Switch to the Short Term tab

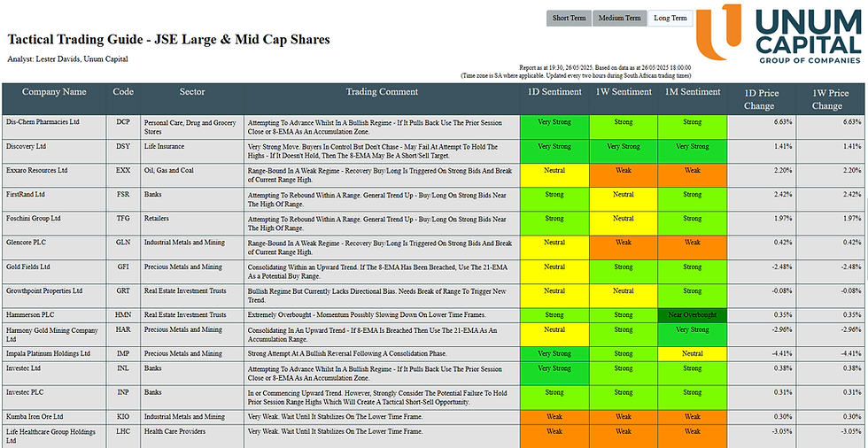[569, 19]
